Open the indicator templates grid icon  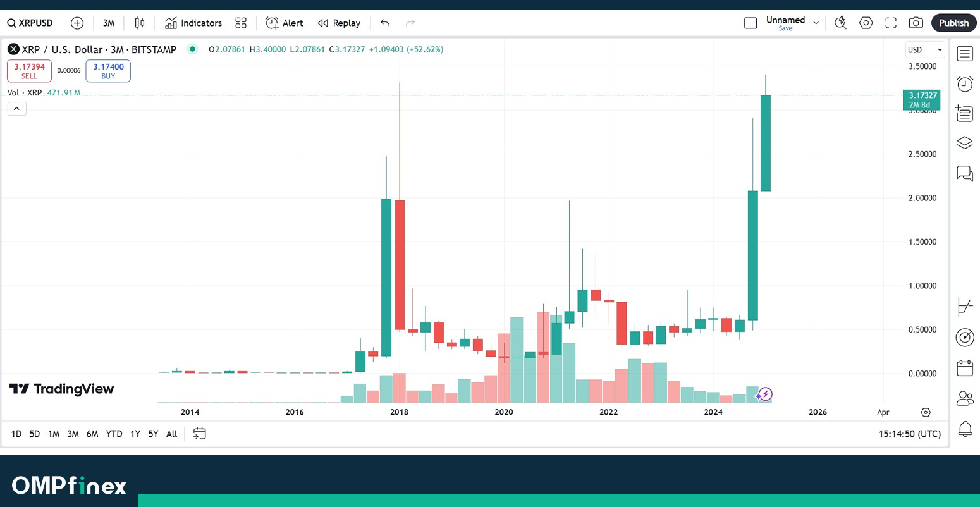point(241,23)
